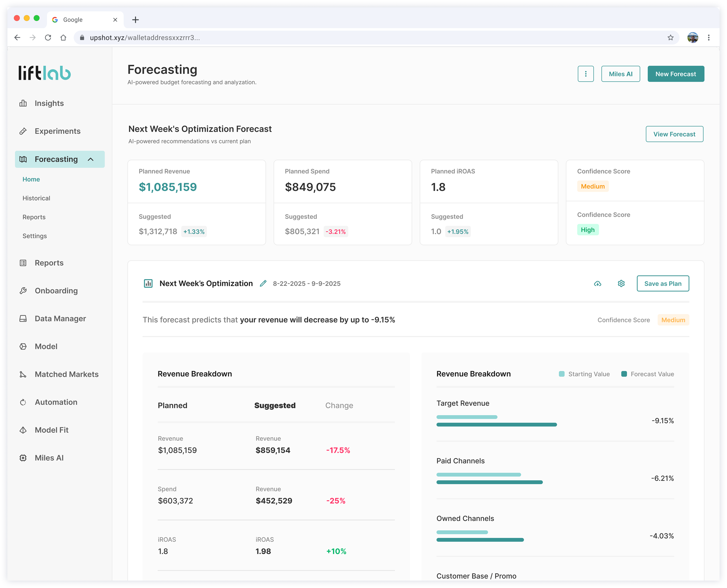Click the cloud download icon
727x588 pixels.
(597, 284)
